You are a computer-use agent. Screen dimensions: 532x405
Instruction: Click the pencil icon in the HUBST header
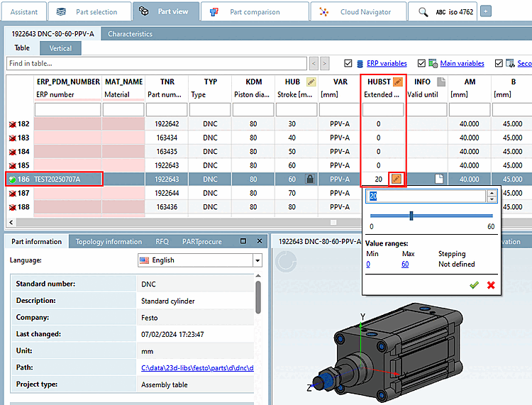(x=399, y=82)
